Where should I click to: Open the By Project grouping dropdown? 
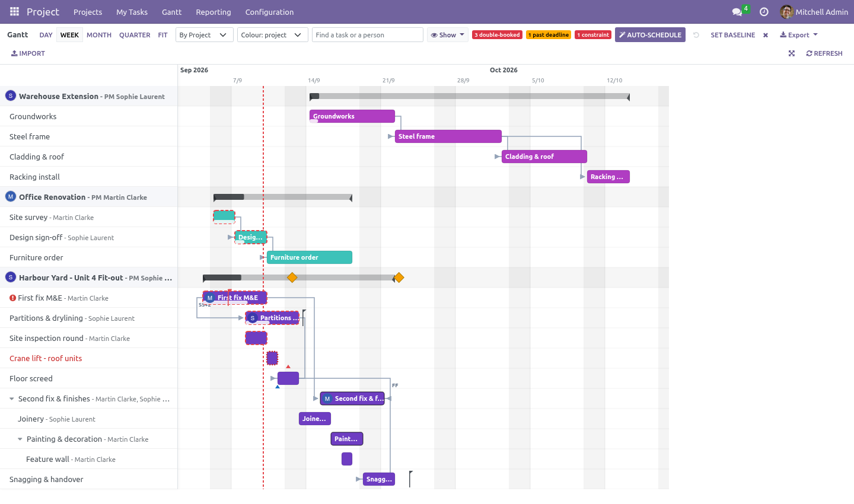pos(205,35)
